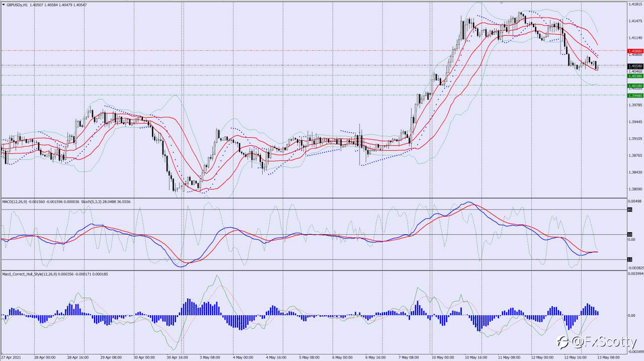Select the green 1.40380 price level label
The width and height of the screenshot is (644, 361).
[x=635, y=76]
